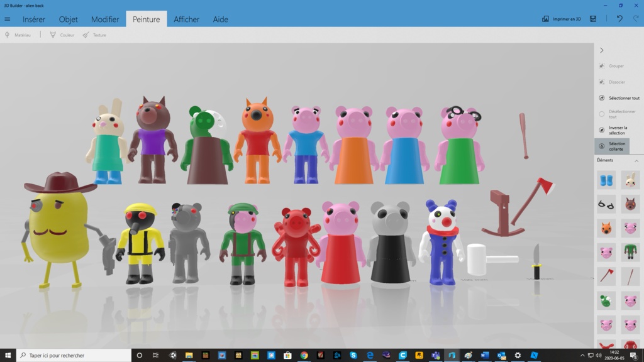
Task: Open Outlook from the taskbar
Action: 501,355
